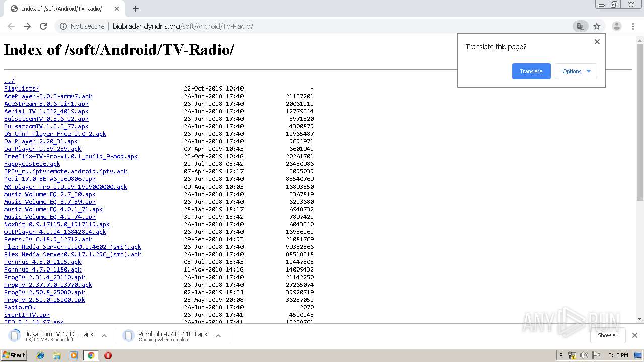644x362 pixels.
Task: Click Da_Player_2.20_31.apk link
Action: [41, 141]
